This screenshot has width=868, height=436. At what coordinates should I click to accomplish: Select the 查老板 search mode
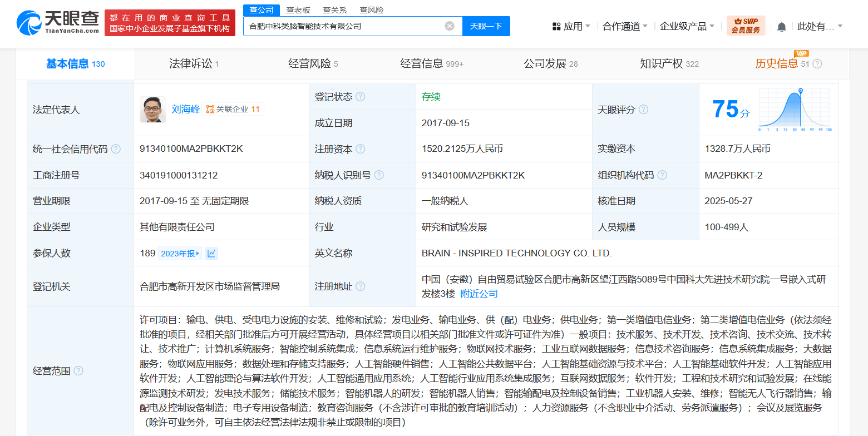click(298, 10)
